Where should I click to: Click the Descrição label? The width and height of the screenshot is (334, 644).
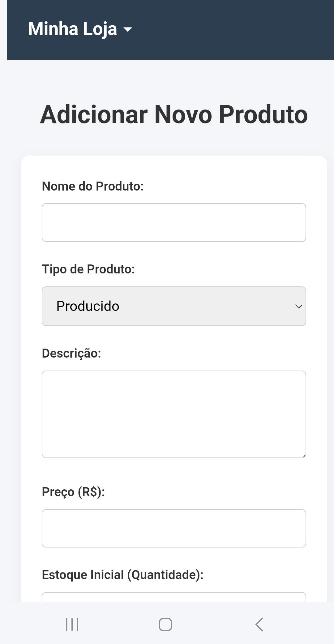pos(71,353)
